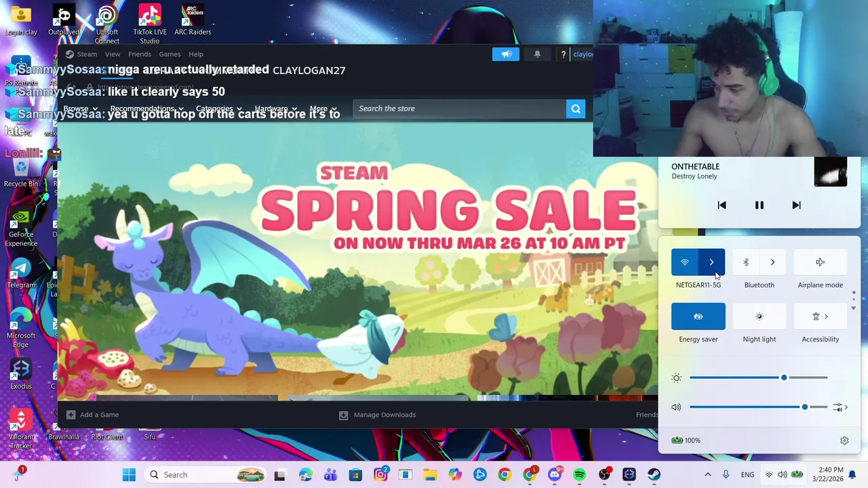Open Telegram desktop shortcut
This screenshot has width=868, height=488.
point(21,273)
